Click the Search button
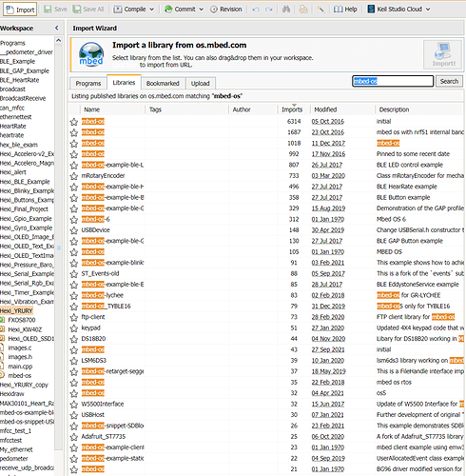Viewport: 466px width, 476px height. point(449,81)
